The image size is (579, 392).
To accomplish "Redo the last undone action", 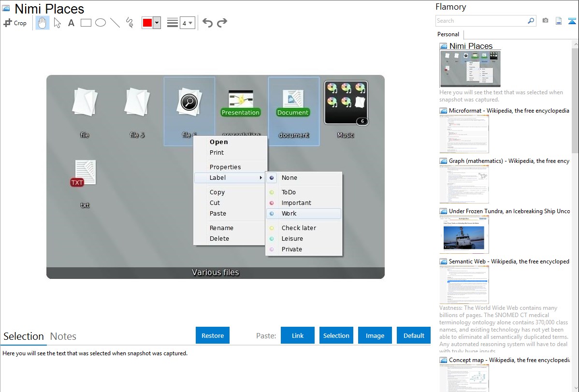I will (222, 23).
